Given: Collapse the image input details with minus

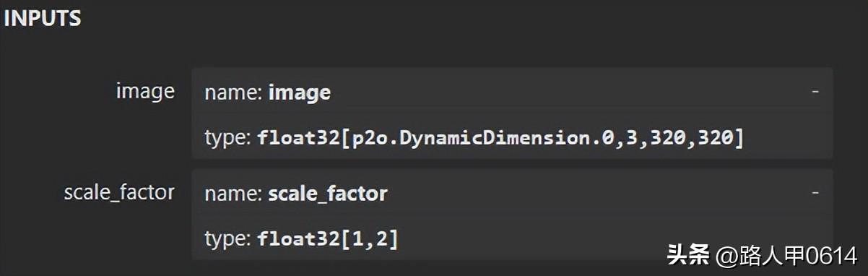Looking at the screenshot, I should coord(815,92).
